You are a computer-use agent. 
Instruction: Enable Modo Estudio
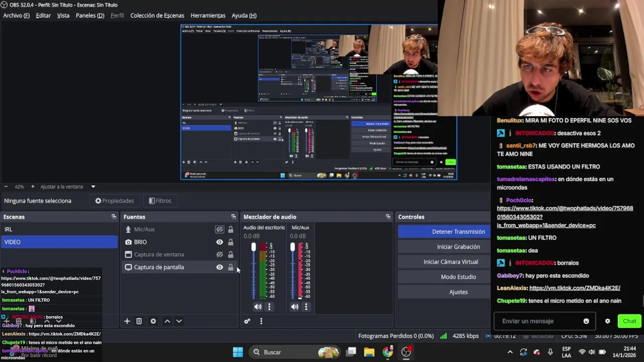click(444, 277)
